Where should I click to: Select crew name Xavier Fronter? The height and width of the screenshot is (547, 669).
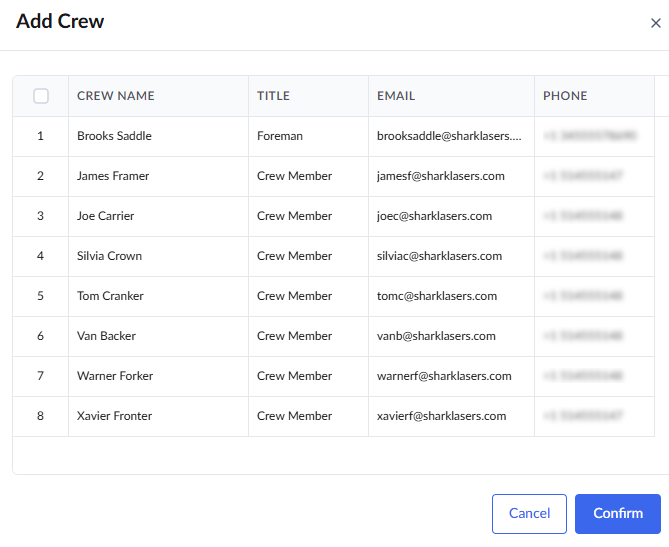114,416
